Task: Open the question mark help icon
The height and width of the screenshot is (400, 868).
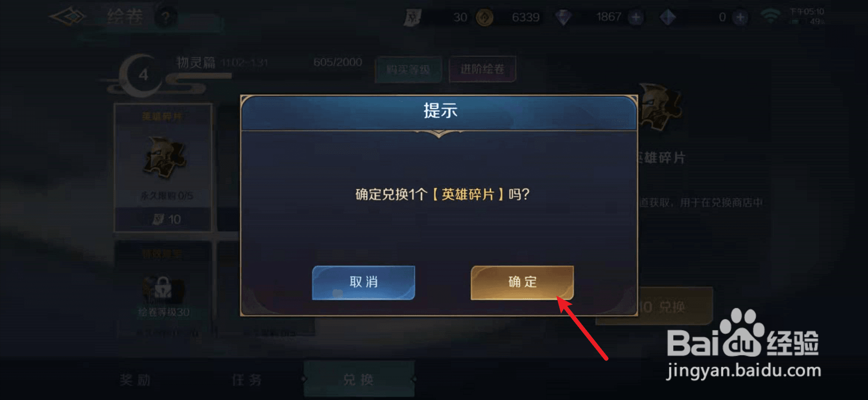Action: (166, 18)
